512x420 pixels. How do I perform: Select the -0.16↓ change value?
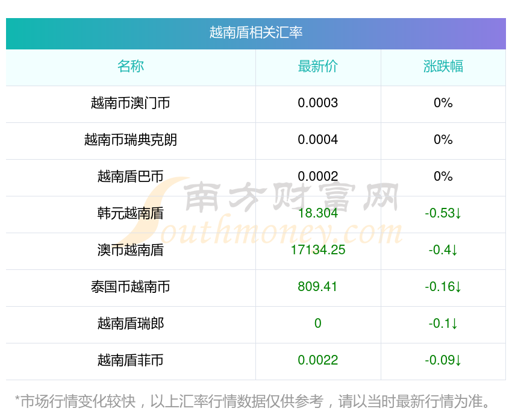(443, 287)
